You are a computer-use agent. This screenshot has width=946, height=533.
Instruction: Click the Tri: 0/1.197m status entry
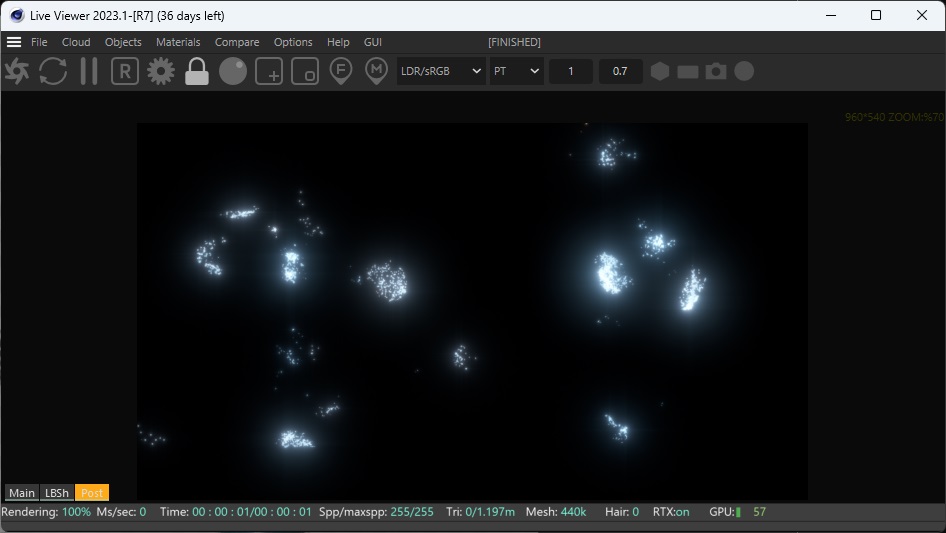click(x=480, y=512)
